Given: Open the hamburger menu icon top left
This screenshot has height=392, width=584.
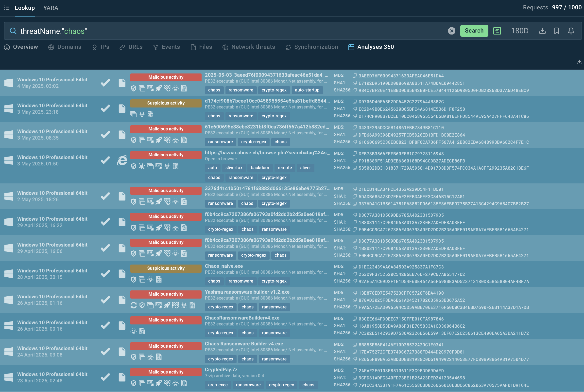Looking at the screenshot, I should tap(7, 8).
